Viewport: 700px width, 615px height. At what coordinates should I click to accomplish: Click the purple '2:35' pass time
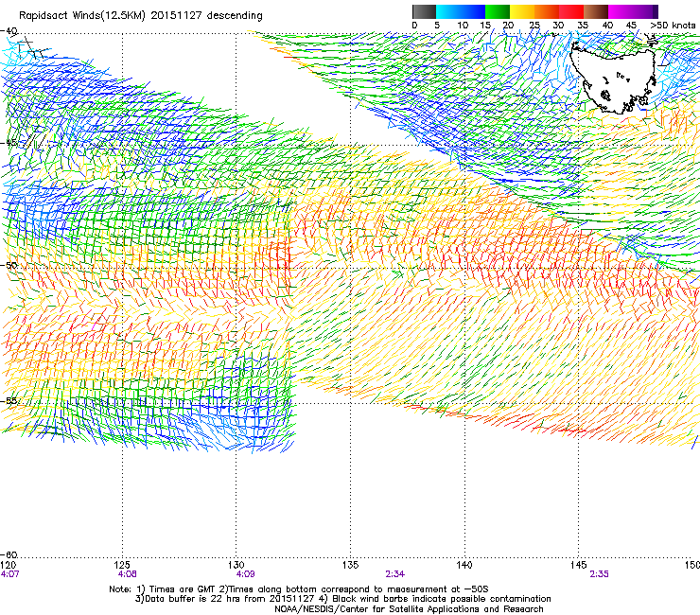click(x=599, y=574)
